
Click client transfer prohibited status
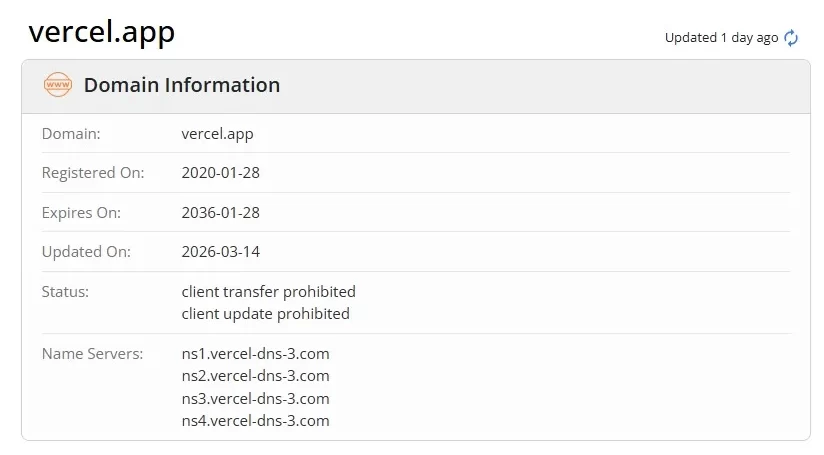coord(269,292)
